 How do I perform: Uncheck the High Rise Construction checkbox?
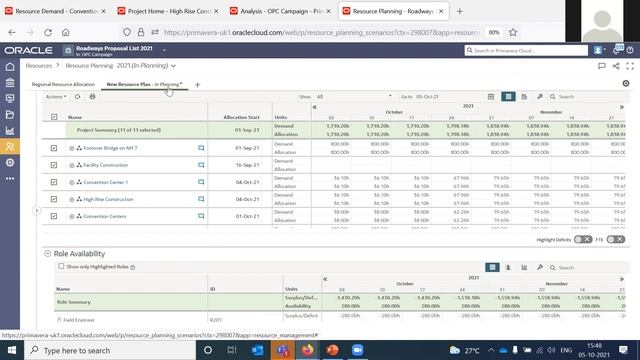click(x=54, y=199)
